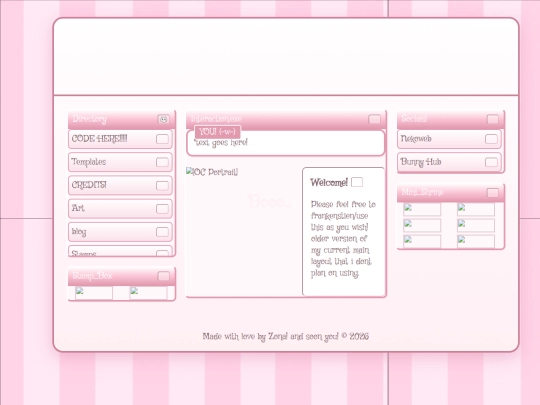
Task: Click the top-right Mini_Shrine image
Action: click(476, 209)
